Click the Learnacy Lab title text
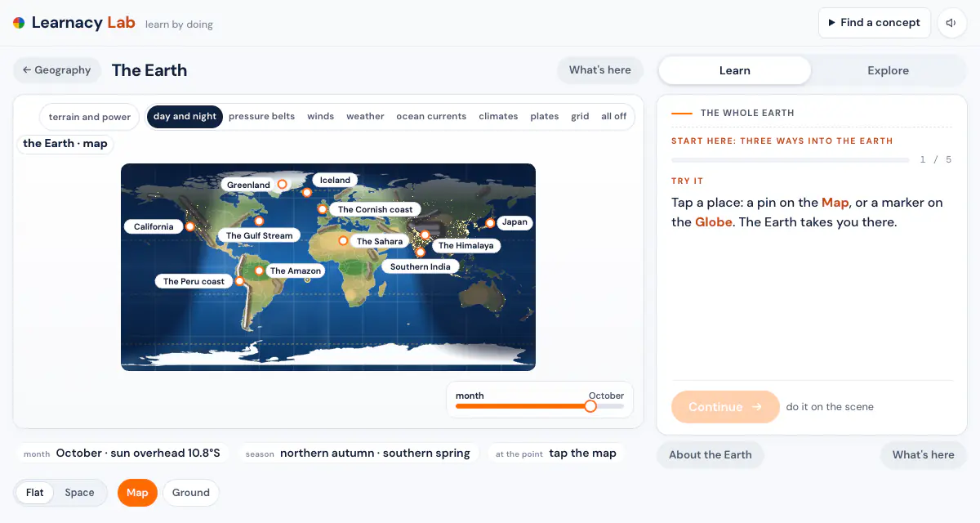This screenshot has height=523, width=980. 83,23
